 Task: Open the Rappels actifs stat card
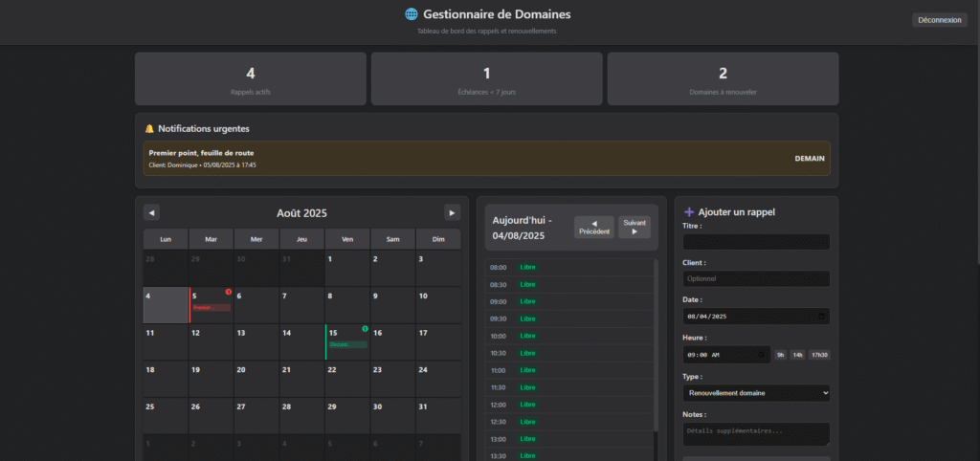pyautogui.click(x=251, y=78)
